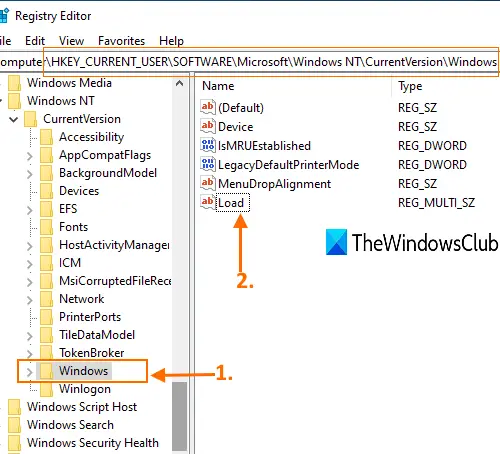This screenshot has height=454, width=500.
Task: Select the Accessibility key
Action: (91, 137)
